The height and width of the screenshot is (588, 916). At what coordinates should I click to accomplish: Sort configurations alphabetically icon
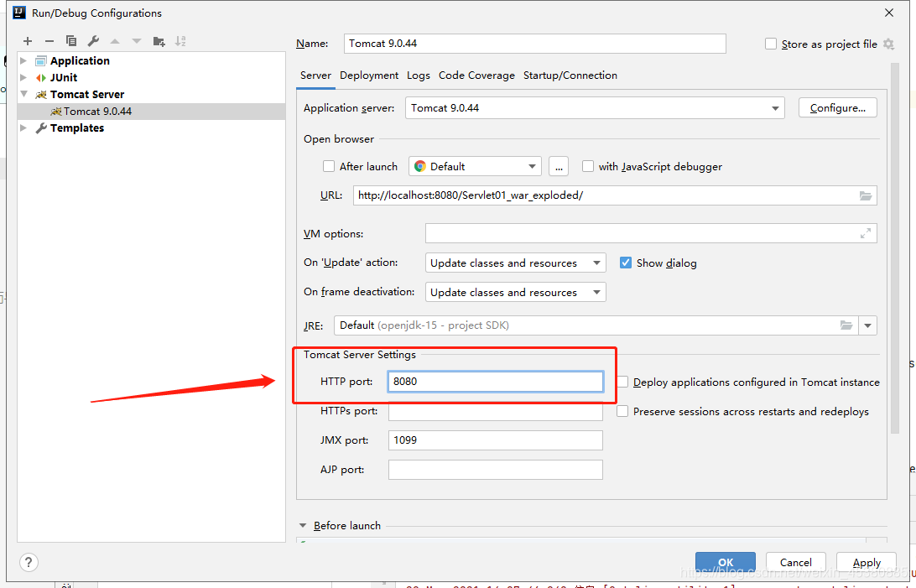(x=180, y=41)
